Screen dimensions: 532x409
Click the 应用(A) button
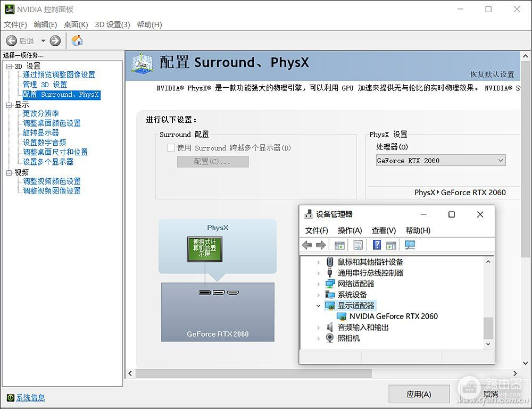tap(419, 394)
